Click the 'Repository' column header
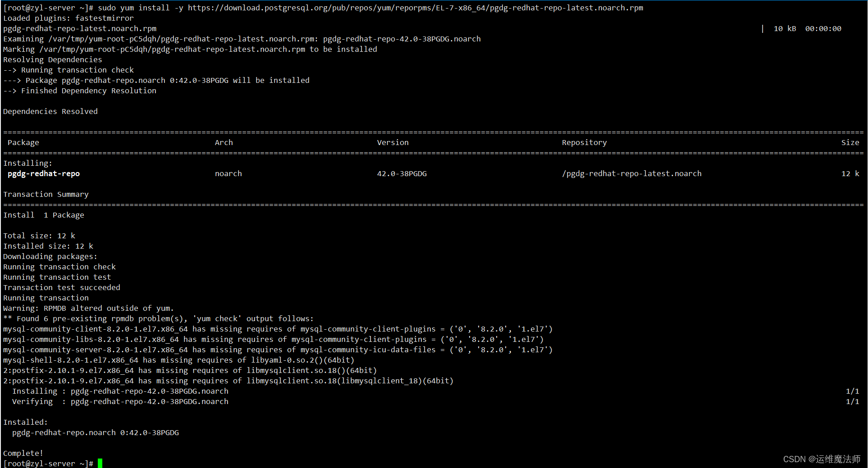868x468 pixels. click(x=584, y=142)
